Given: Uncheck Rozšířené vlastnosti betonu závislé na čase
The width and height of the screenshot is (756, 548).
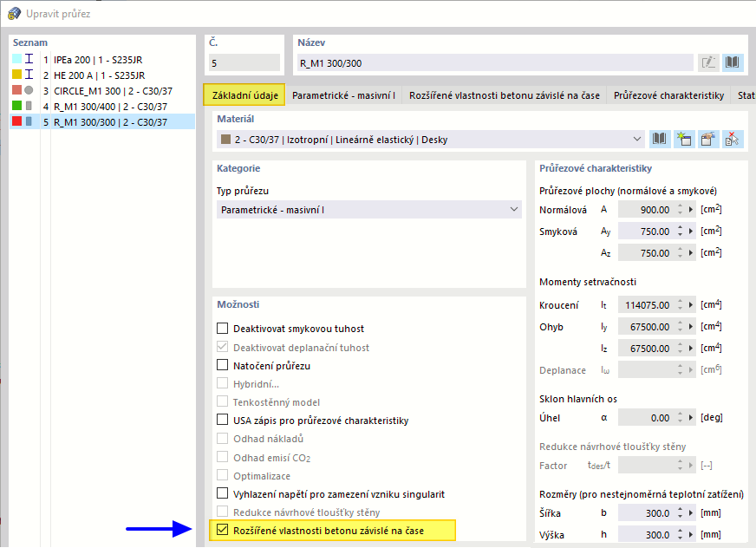Looking at the screenshot, I should click(222, 530).
